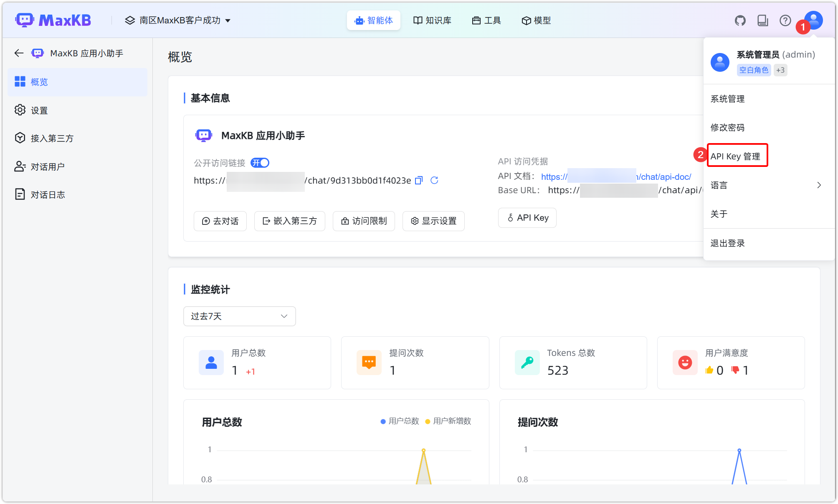The image size is (838, 504).
Task: Click the 去对话 button
Action: pyautogui.click(x=220, y=221)
